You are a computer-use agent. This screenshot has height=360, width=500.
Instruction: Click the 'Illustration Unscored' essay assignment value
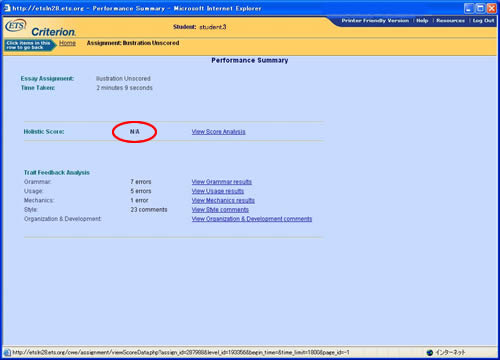pos(123,78)
